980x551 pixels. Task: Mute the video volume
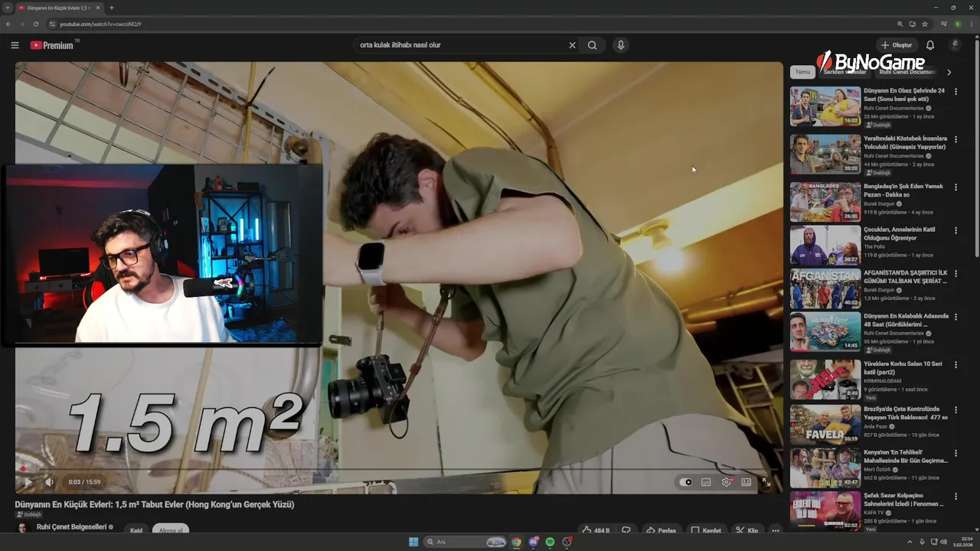click(50, 482)
